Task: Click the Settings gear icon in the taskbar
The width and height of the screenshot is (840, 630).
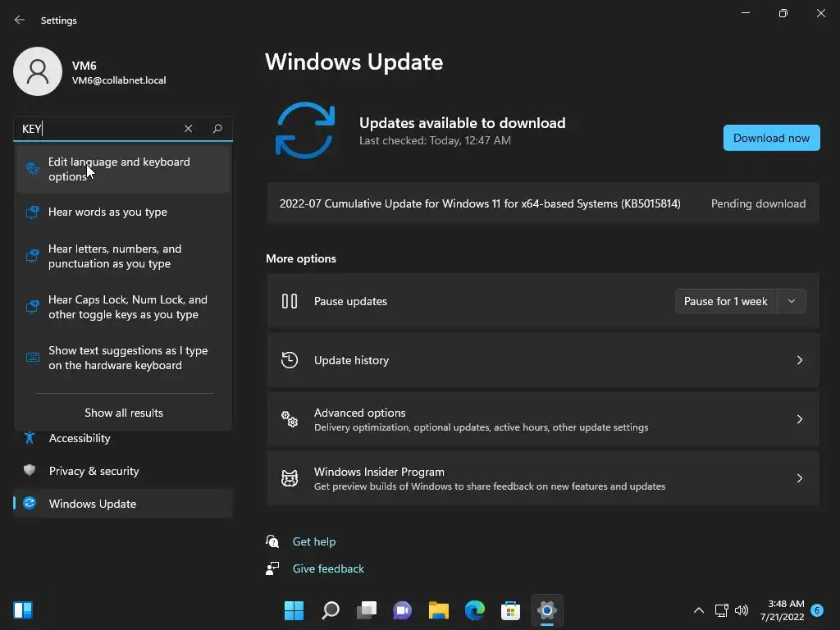Action: (x=547, y=610)
